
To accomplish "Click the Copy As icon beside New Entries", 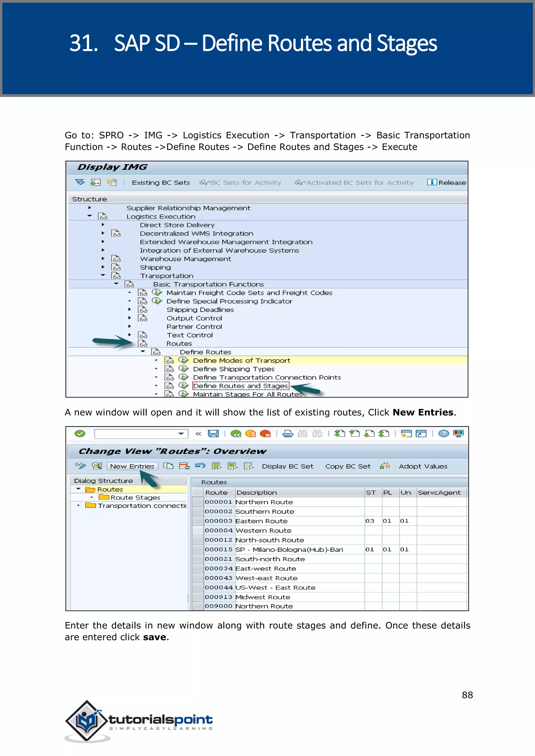I will click(x=168, y=466).
